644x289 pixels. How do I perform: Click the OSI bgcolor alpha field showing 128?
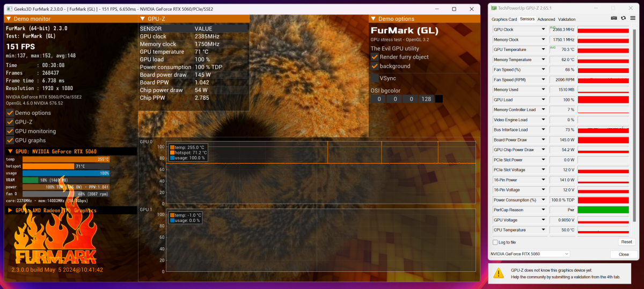426,99
